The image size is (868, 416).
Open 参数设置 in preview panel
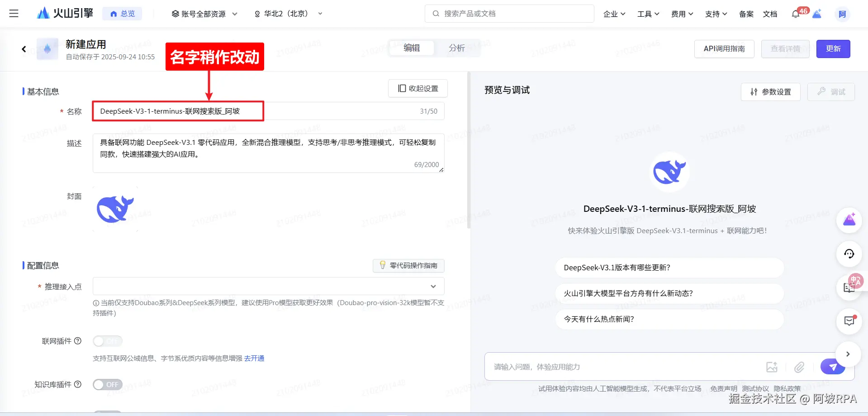point(771,92)
